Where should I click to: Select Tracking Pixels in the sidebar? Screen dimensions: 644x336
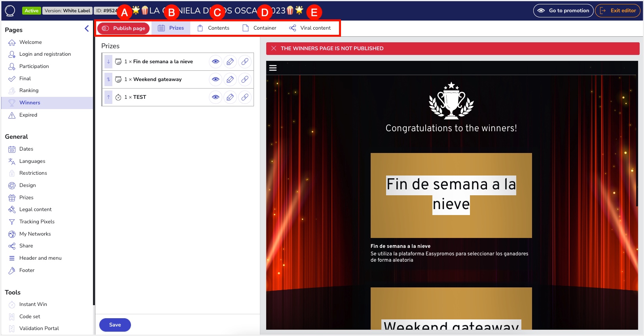pos(37,222)
